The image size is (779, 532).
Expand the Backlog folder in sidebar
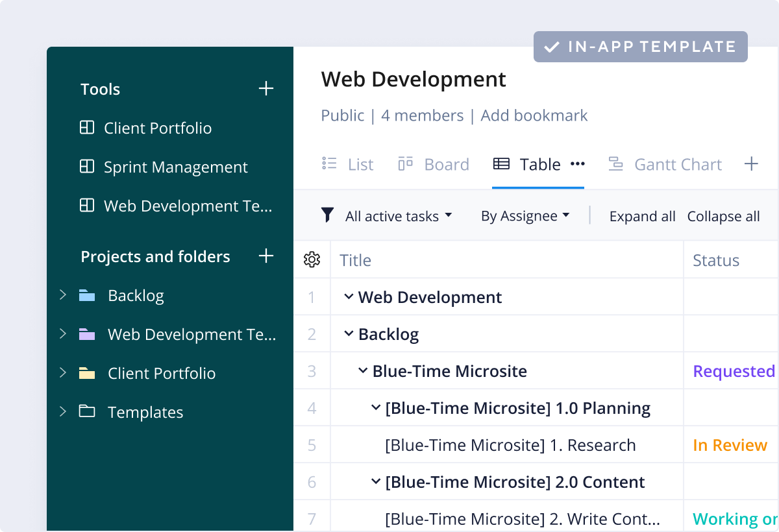coord(63,295)
